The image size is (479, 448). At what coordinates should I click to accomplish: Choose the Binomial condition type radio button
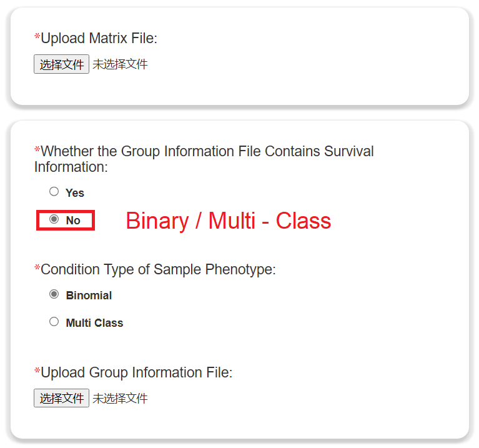pyautogui.click(x=54, y=294)
